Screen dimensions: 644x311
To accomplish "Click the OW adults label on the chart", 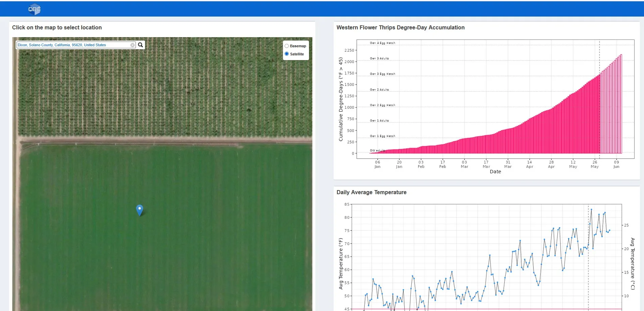I will [x=377, y=150].
